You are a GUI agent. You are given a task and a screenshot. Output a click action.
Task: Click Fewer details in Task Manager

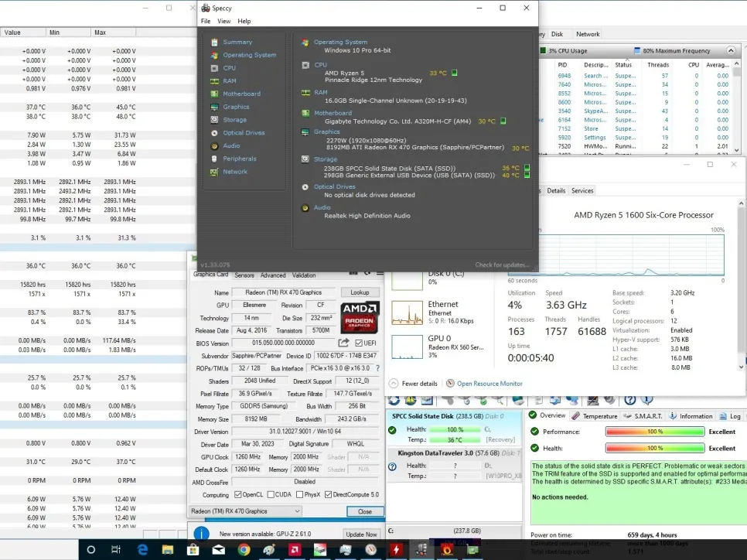pyautogui.click(x=413, y=384)
